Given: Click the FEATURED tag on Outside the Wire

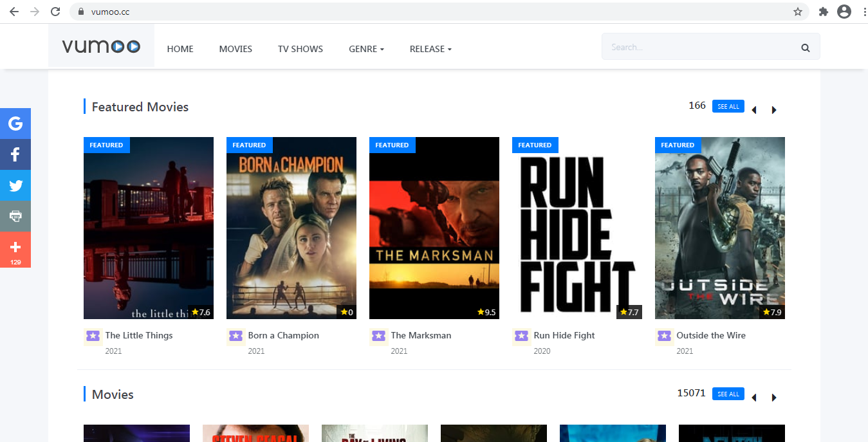Looking at the screenshot, I should (678, 145).
